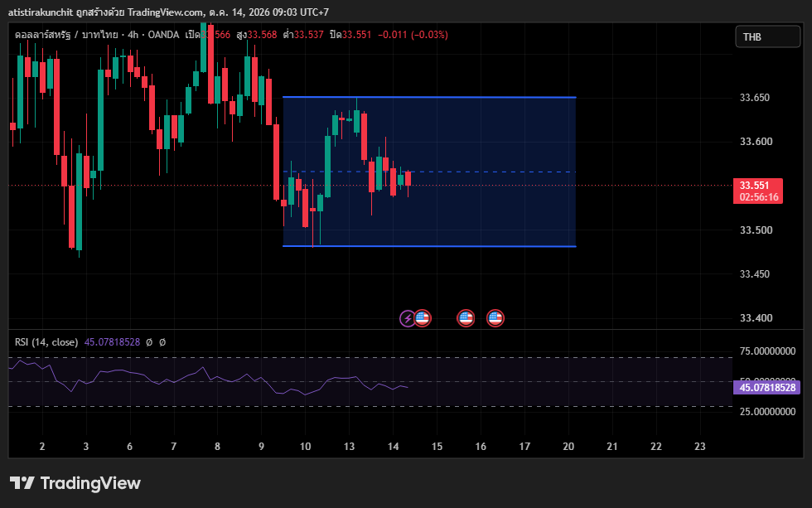
Task: Open the rightmost US flag economic event
Action: coord(495,318)
